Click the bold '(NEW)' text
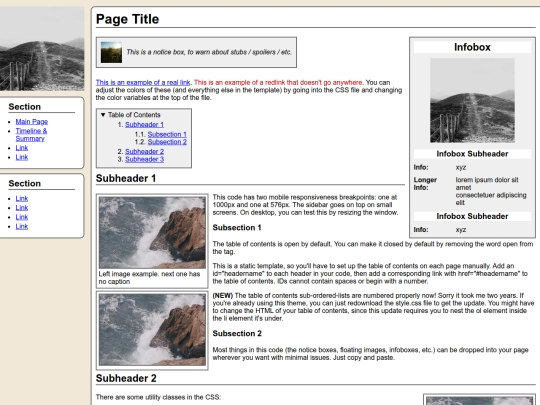540x405 pixels. pyautogui.click(x=223, y=295)
